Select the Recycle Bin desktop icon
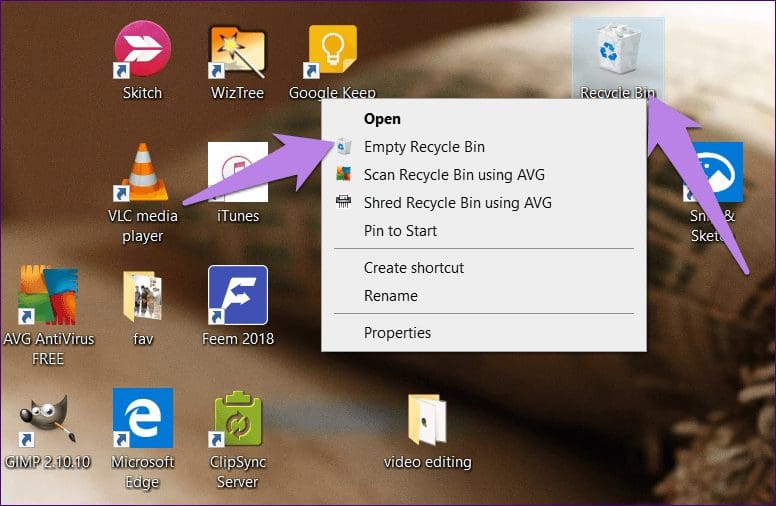 tap(618, 52)
